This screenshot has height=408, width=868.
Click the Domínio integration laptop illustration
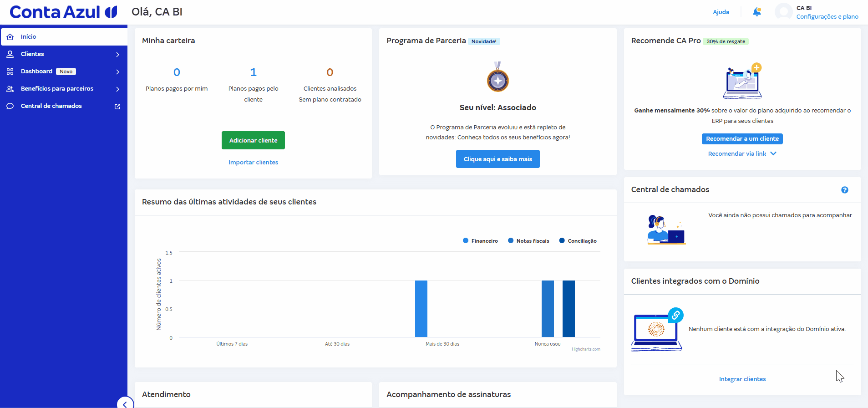pos(657,330)
